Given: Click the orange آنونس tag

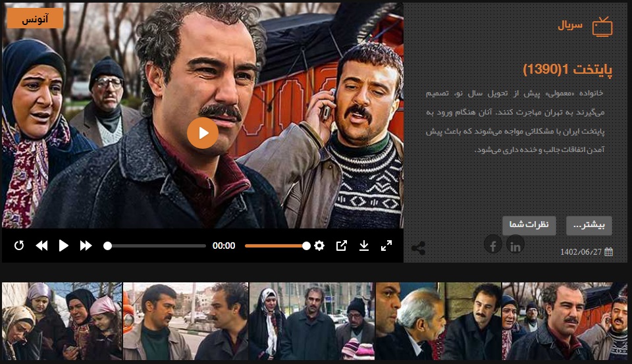Looking at the screenshot, I should (x=35, y=18).
